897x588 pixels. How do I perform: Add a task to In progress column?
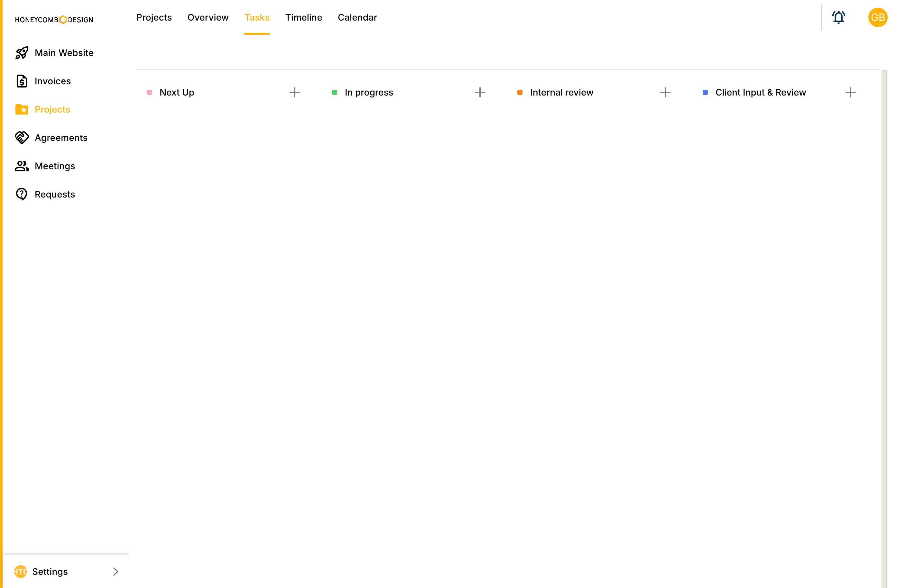tap(480, 92)
